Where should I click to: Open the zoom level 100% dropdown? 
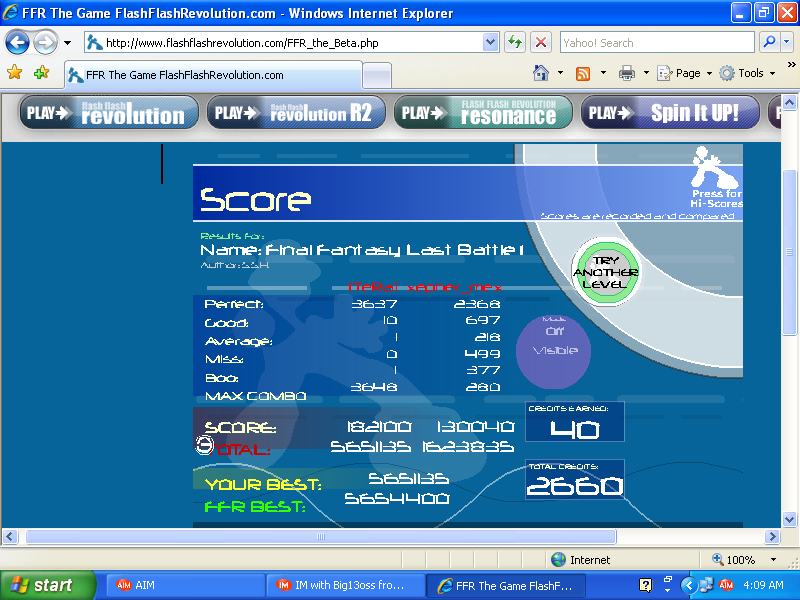pyautogui.click(x=773, y=560)
